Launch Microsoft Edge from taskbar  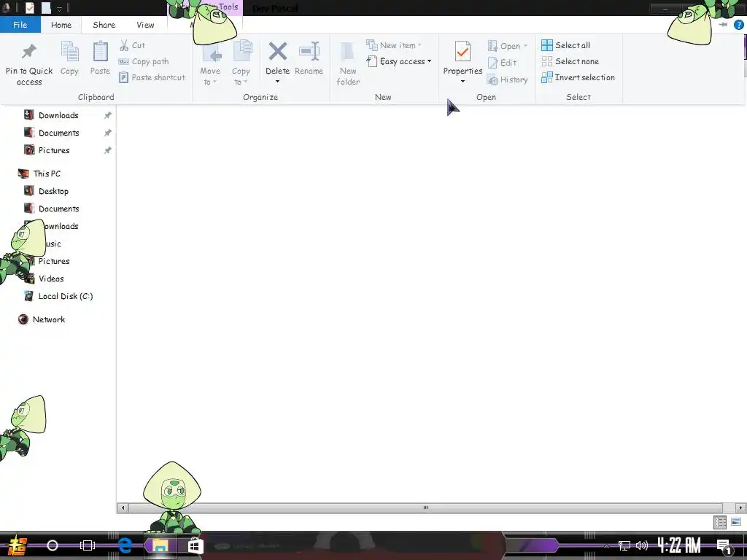coord(125,545)
